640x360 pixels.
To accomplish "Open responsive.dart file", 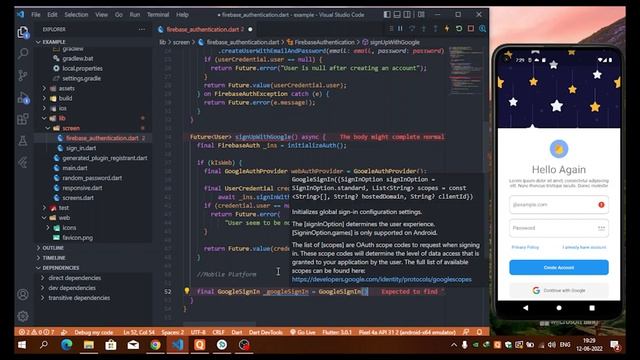I will tap(82, 188).
